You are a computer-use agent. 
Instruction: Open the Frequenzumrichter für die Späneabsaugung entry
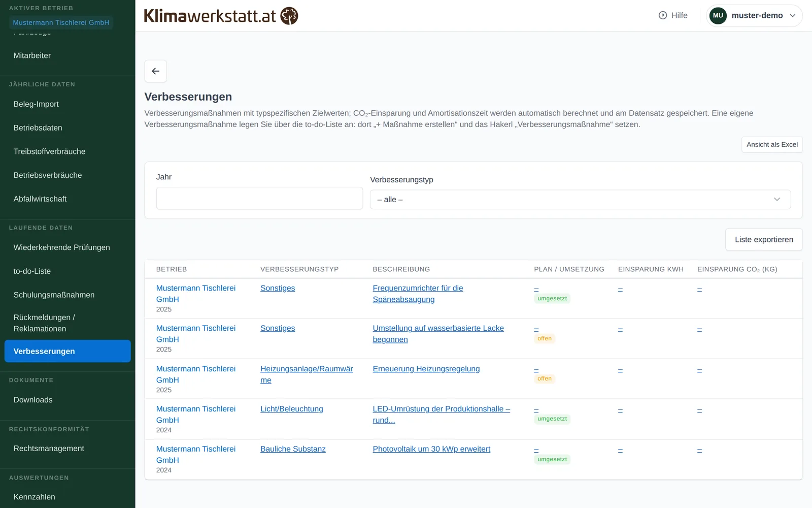pos(418,294)
